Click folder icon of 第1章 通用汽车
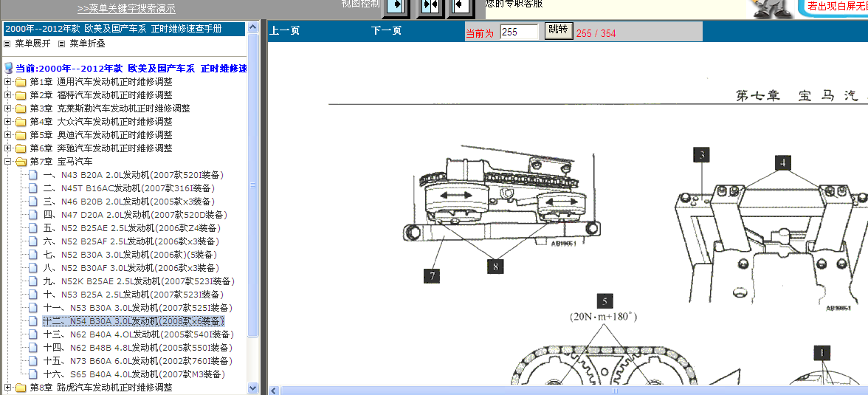This screenshot has height=395, width=868. [x=21, y=82]
